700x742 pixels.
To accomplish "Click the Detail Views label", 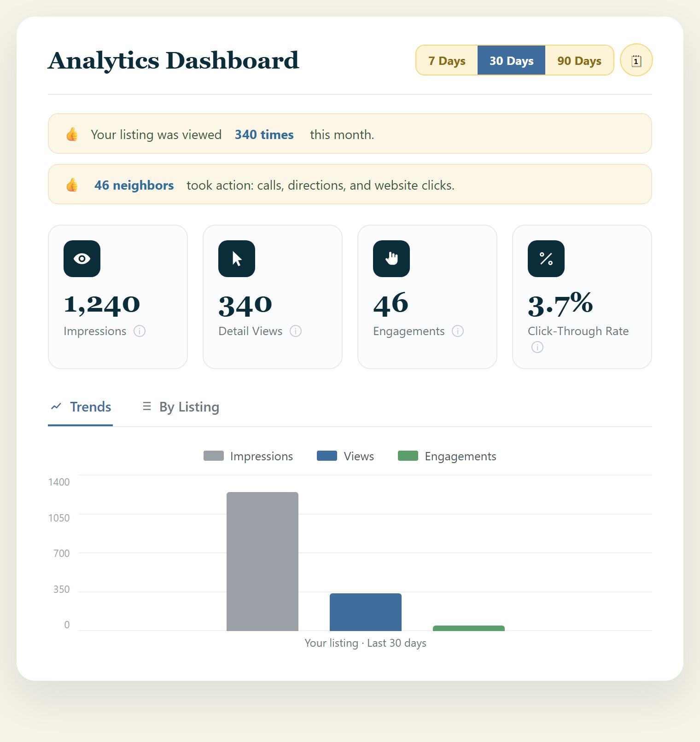I will tap(251, 331).
